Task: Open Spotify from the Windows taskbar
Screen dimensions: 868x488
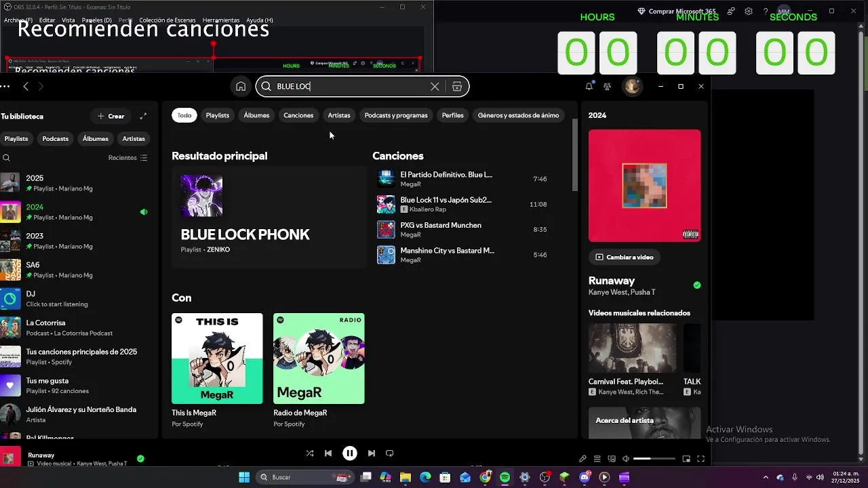Action: 505,477
